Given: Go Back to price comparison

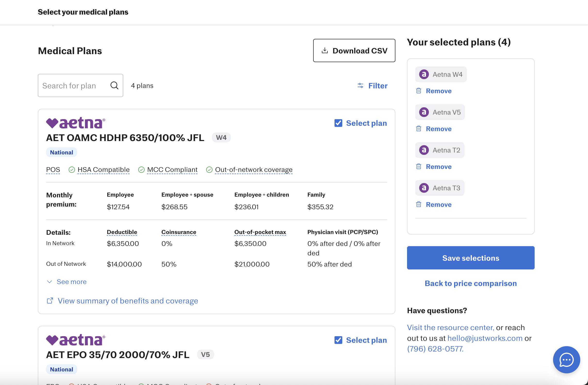Looking at the screenshot, I should (x=470, y=283).
